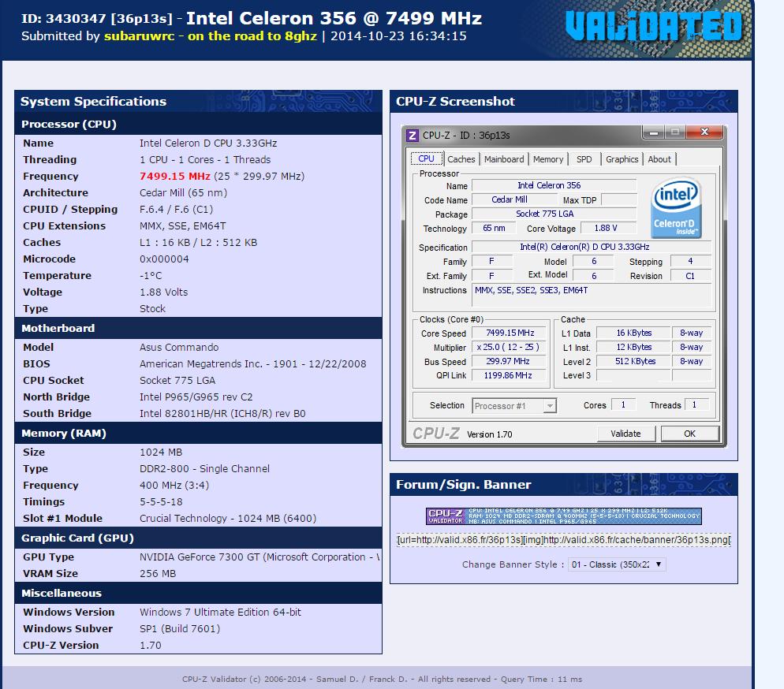Open the Mainboard tab

pos(504,159)
